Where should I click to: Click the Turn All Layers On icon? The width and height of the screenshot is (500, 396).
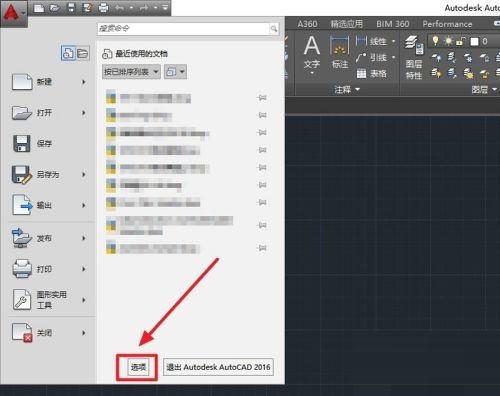[436, 73]
